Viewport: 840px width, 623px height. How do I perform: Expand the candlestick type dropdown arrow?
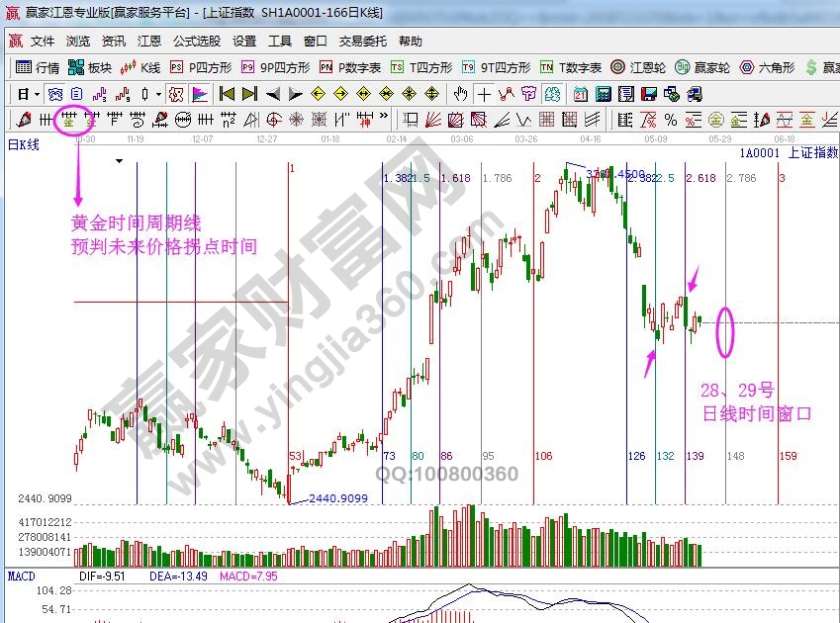click(x=158, y=94)
